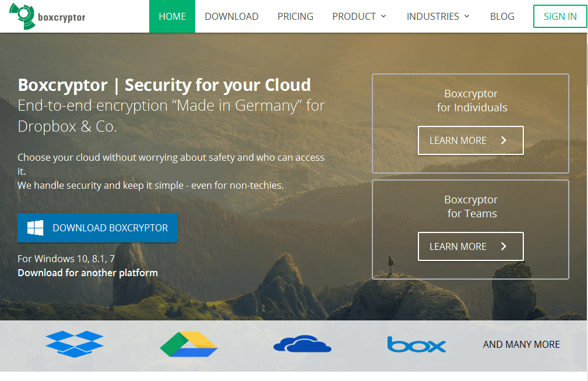Click the 'Boxcryptor for Individuals' heading
Image resolution: width=588 pixels, height=381 pixels.
(471, 101)
